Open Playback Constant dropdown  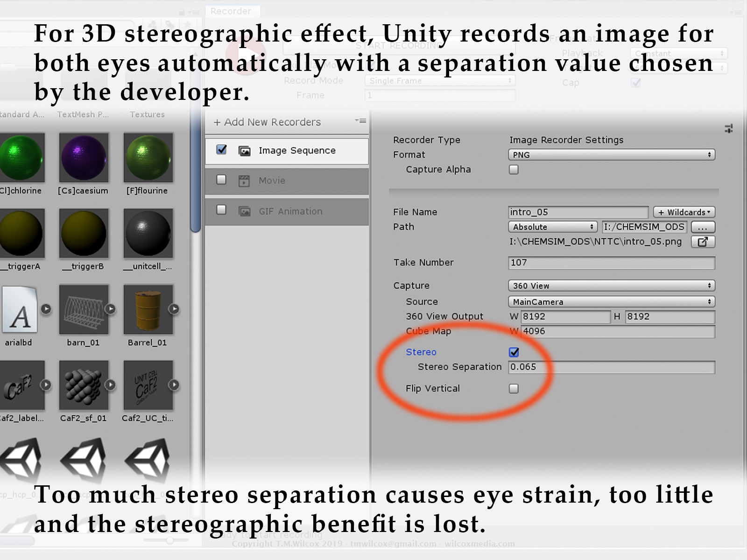coord(679,53)
